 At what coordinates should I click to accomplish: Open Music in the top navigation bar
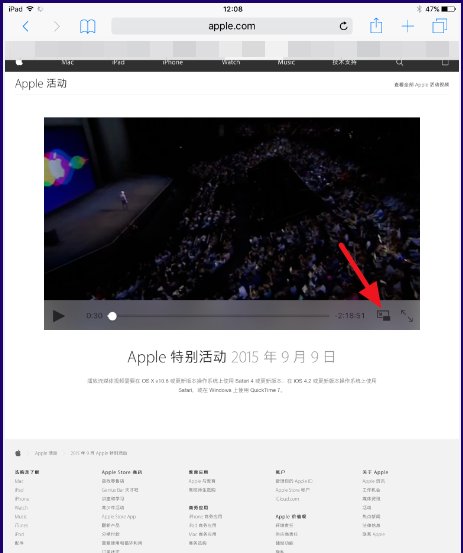click(286, 62)
